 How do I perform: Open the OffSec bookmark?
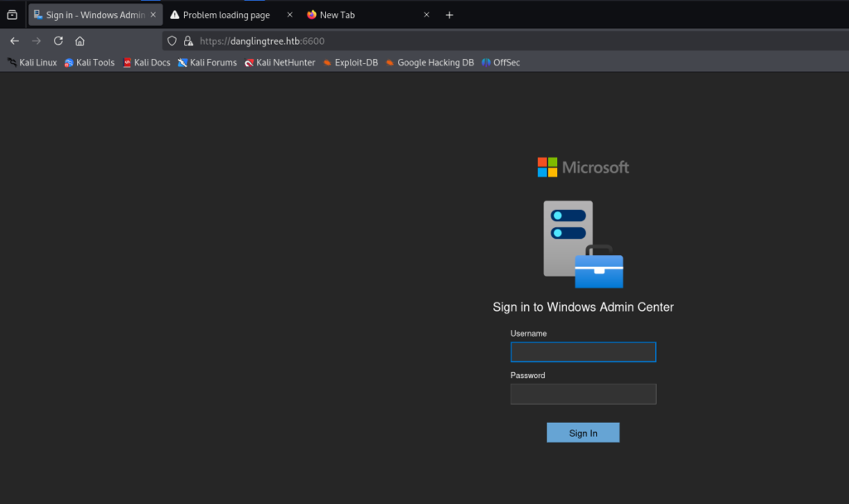(x=501, y=63)
